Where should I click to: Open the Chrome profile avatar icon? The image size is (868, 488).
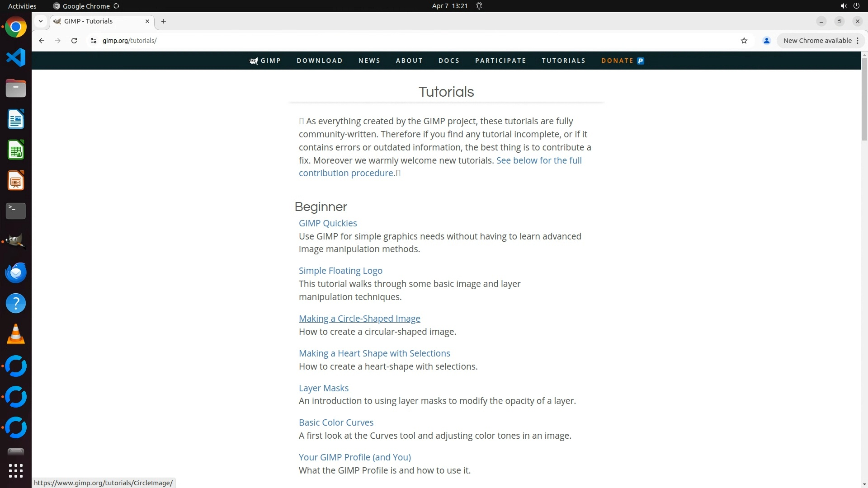click(x=766, y=41)
